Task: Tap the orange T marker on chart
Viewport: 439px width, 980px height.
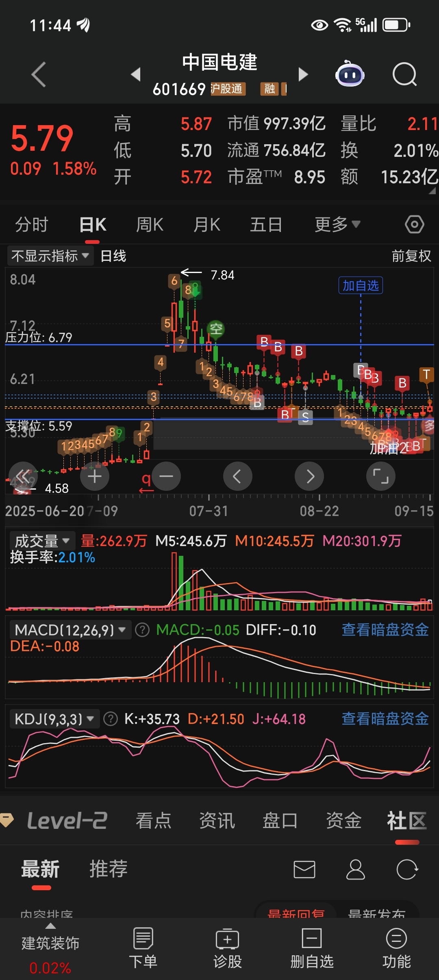Action: coord(426,374)
